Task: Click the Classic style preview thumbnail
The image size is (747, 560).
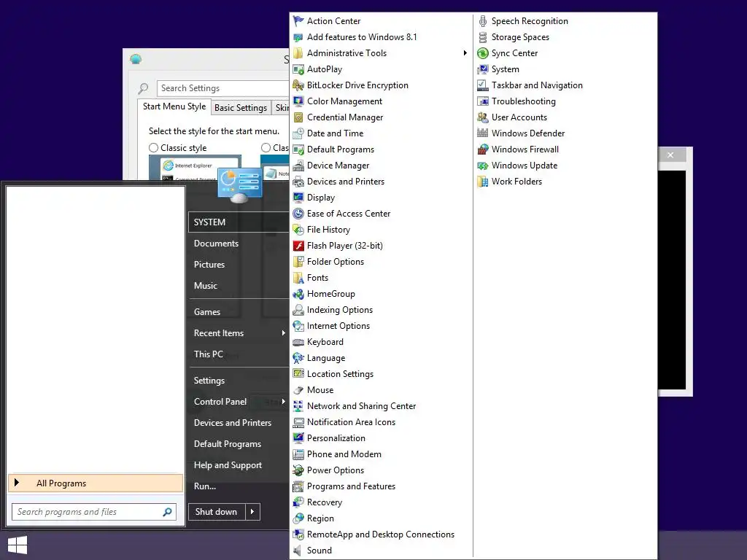Action: point(195,168)
